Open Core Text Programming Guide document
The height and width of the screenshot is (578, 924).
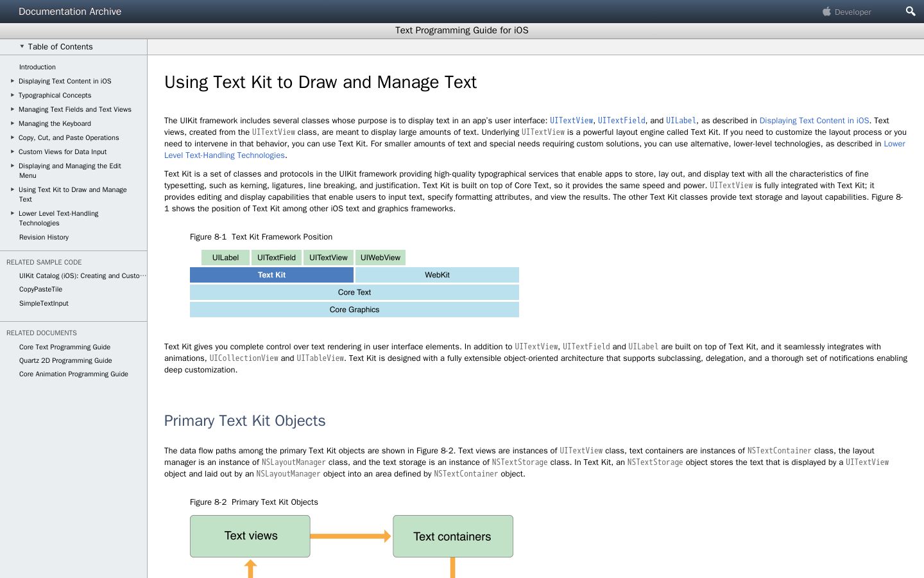click(65, 347)
